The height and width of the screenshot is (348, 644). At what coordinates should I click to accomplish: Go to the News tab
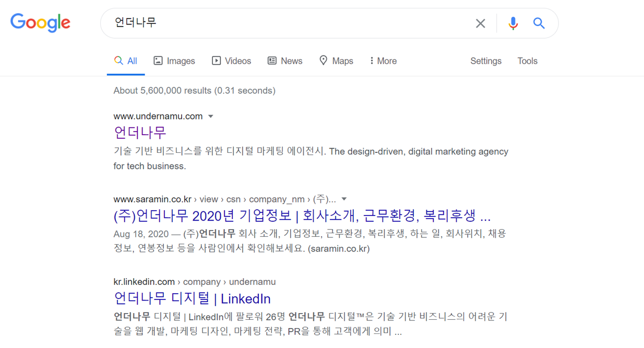(x=285, y=61)
